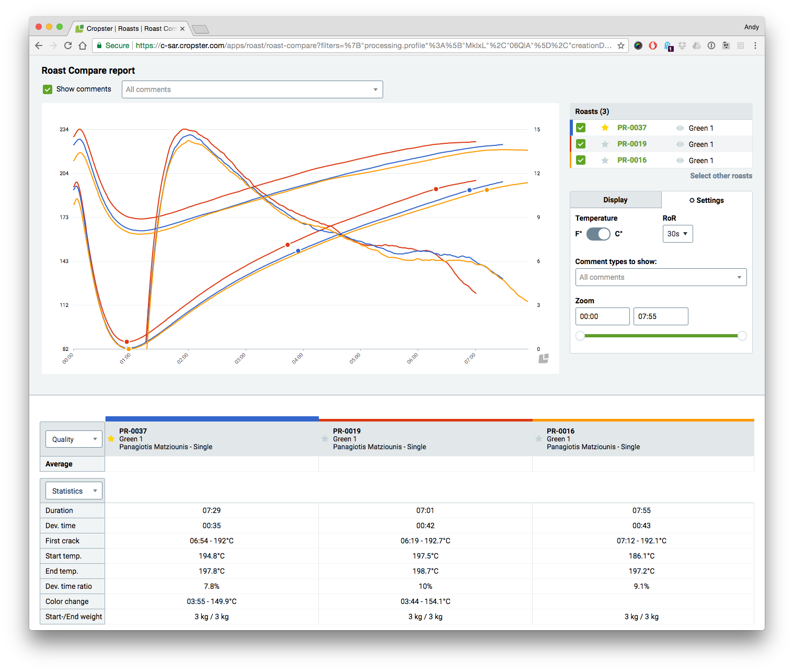Viewport: 794px width, 672px height.
Task: Open the Quality dropdown
Action: (x=74, y=439)
